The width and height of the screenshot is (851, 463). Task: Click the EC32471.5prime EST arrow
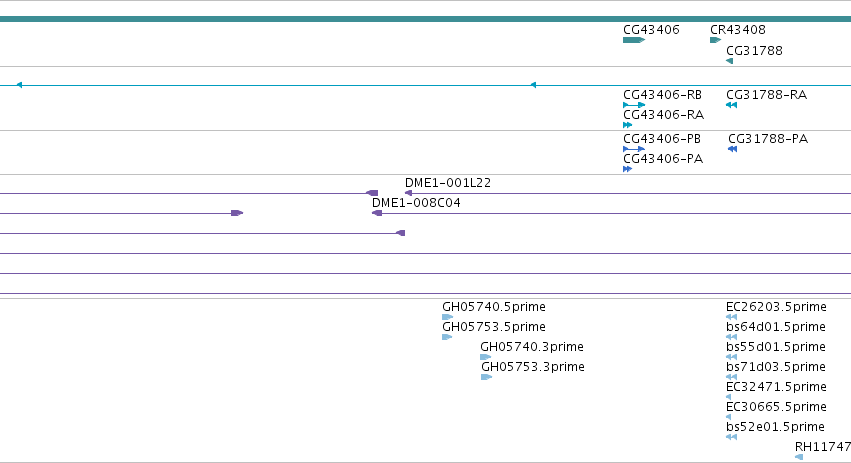tap(728, 397)
